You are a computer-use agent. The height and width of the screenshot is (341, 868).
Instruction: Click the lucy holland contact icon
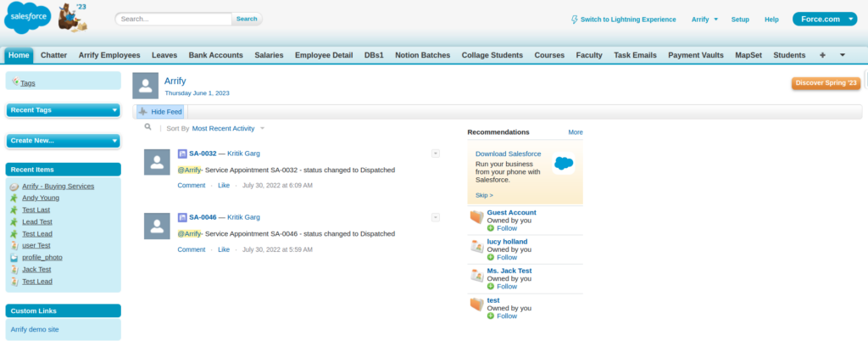pyautogui.click(x=476, y=246)
